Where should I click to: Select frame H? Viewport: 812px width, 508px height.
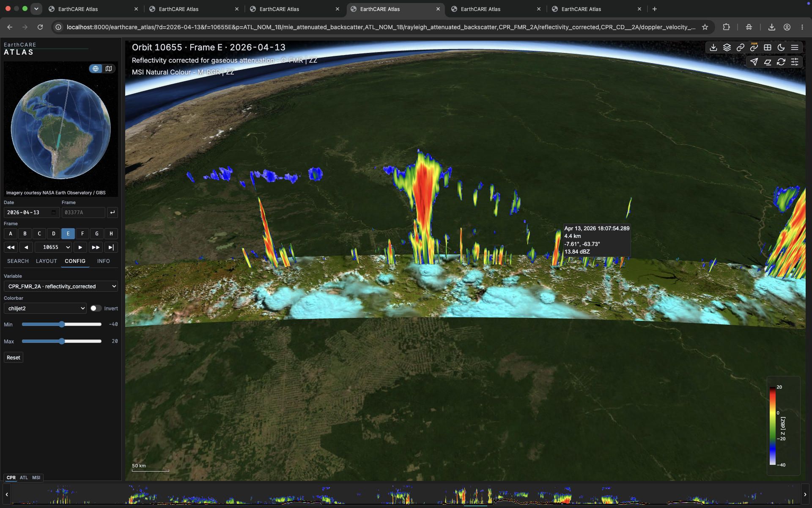111,234
